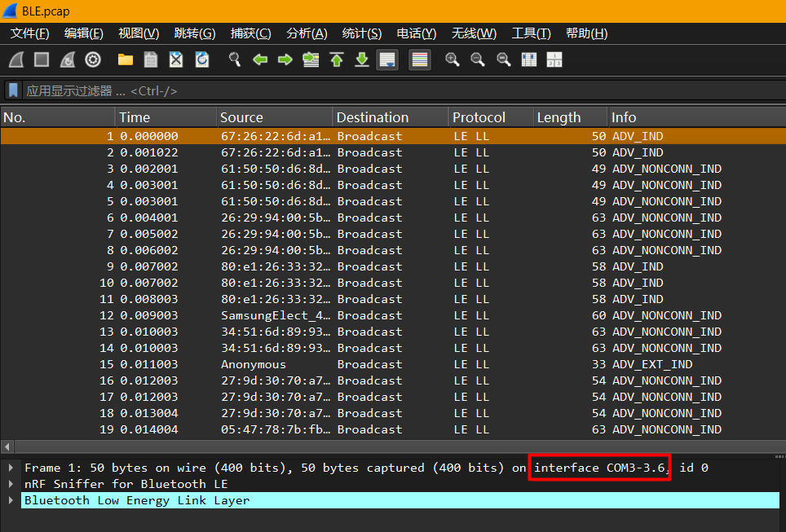This screenshot has width=786, height=532.
Task: Click the stop capture square icon
Action: (42, 60)
